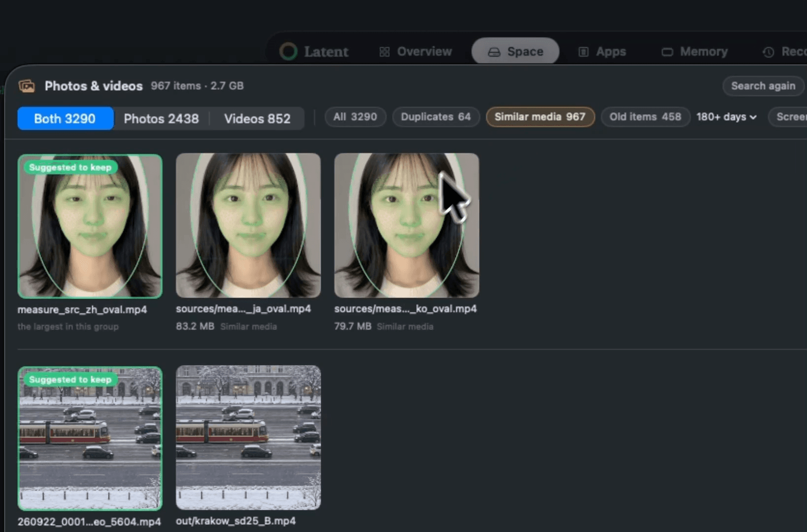The width and height of the screenshot is (807, 532).
Task: Switch to Videos 852 segment
Action: click(x=257, y=119)
